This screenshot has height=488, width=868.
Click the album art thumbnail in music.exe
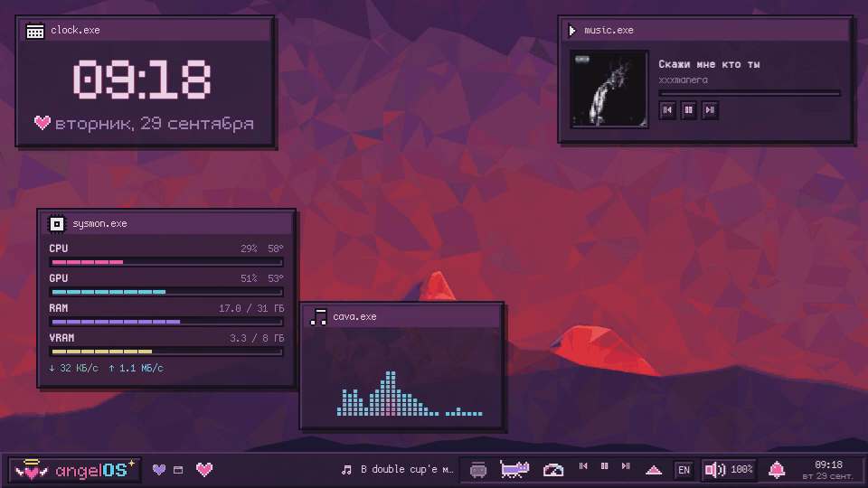[609, 89]
